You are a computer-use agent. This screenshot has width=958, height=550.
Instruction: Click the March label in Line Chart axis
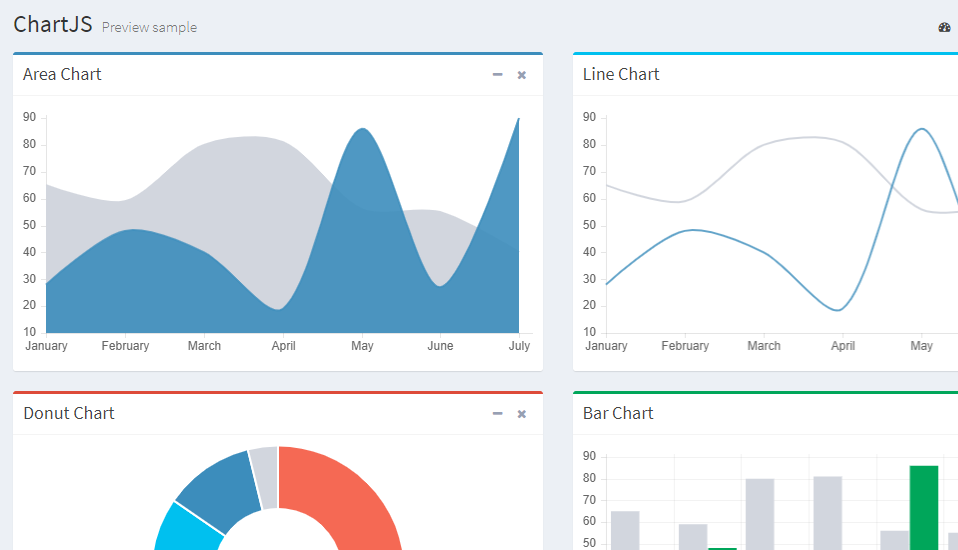pyautogui.click(x=764, y=346)
